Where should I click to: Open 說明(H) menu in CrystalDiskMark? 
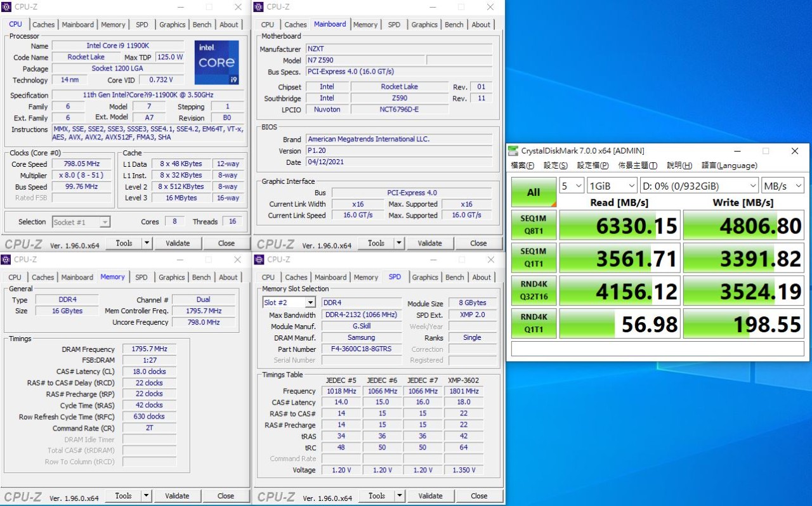(679, 165)
